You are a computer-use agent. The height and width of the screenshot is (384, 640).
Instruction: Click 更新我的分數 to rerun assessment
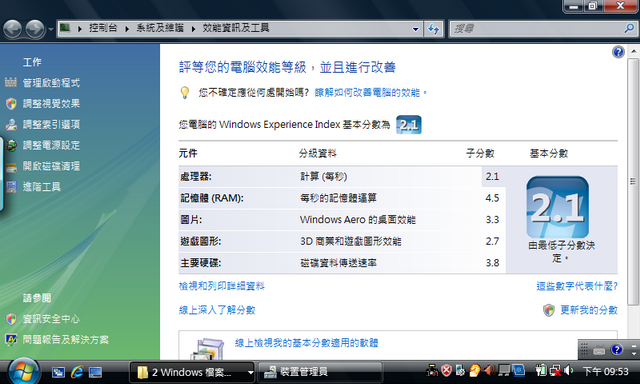pyautogui.click(x=589, y=310)
